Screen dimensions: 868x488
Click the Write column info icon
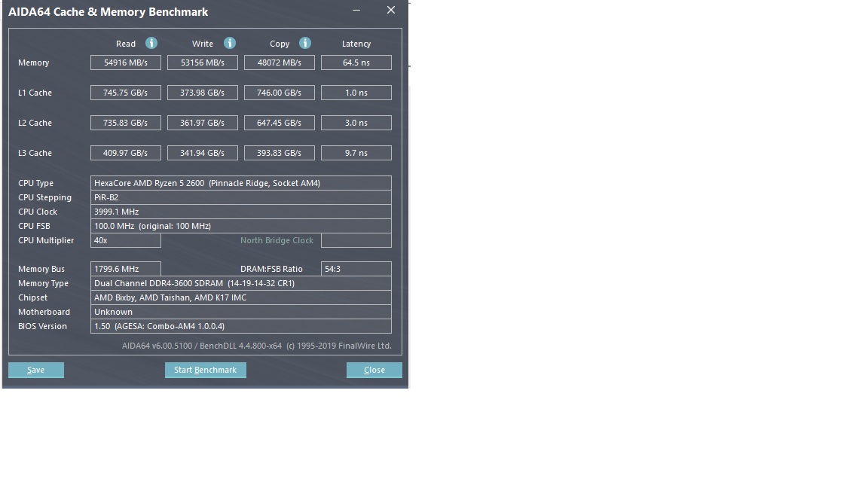230,43
